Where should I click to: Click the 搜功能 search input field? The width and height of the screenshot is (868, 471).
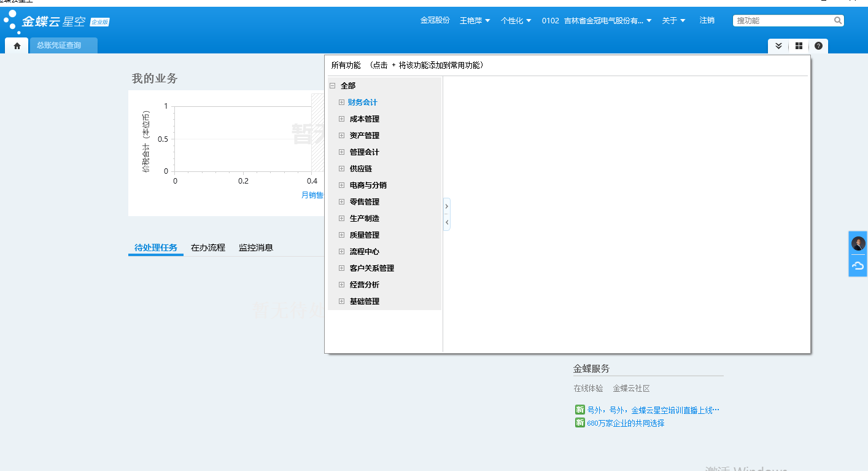click(783, 20)
